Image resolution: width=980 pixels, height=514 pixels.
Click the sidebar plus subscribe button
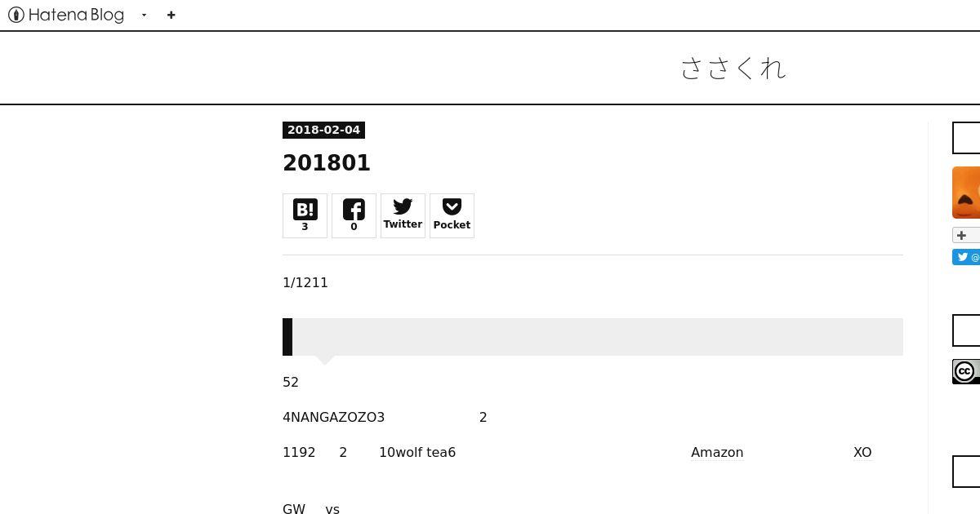pyautogui.click(x=966, y=235)
